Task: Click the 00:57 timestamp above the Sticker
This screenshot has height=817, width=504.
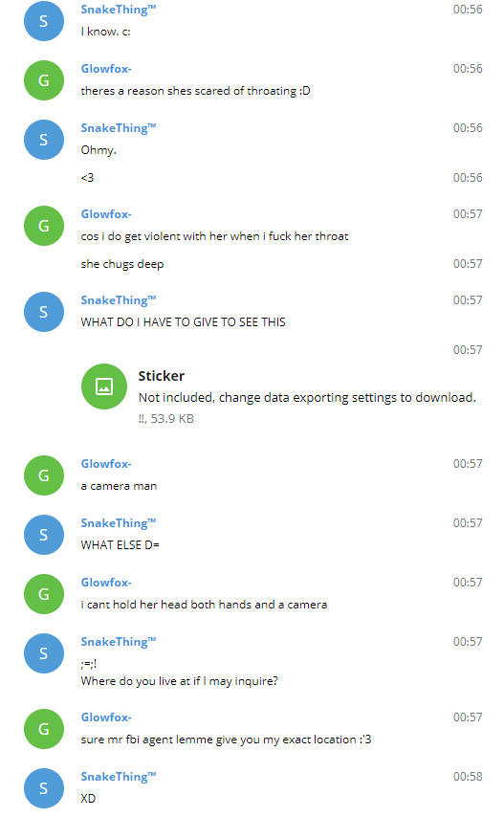Action: point(468,349)
